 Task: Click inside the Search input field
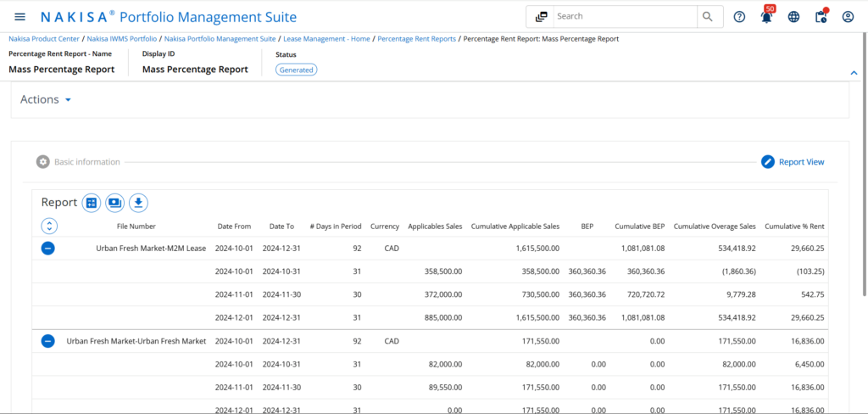[x=624, y=17]
